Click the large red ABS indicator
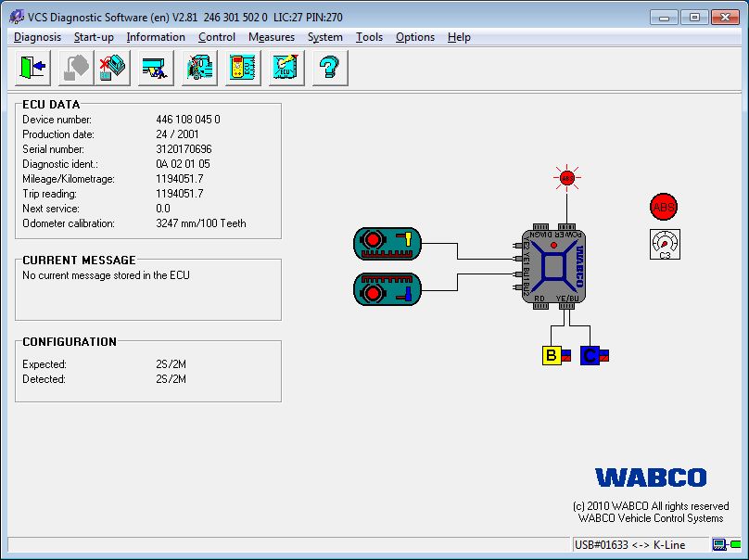Image resolution: width=749 pixels, height=560 pixels. (664, 207)
